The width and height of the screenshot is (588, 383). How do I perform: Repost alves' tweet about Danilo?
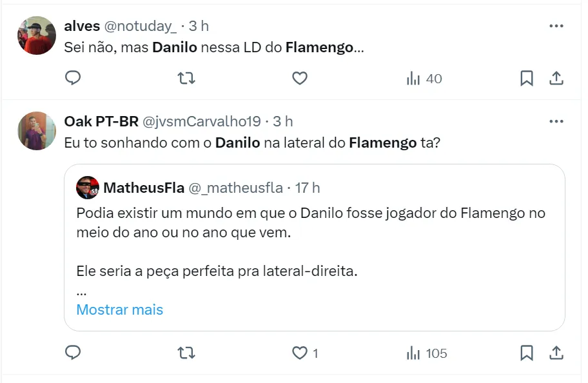click(186, 79)
